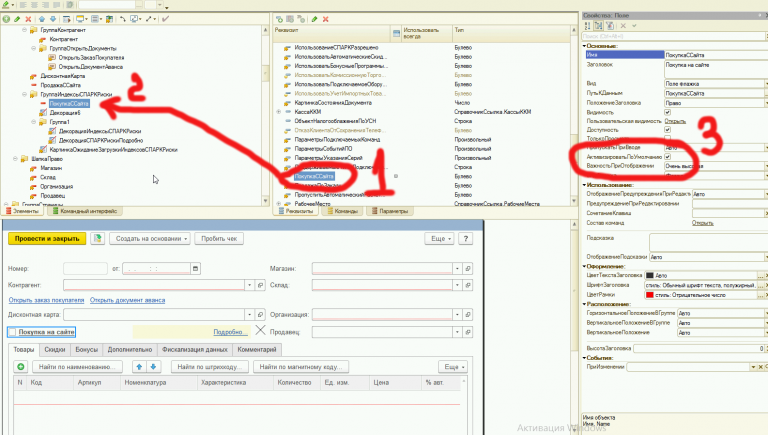Click the red delete icon in the attributes toolbar
Screen dimensions: 768x435
point(326,19)
